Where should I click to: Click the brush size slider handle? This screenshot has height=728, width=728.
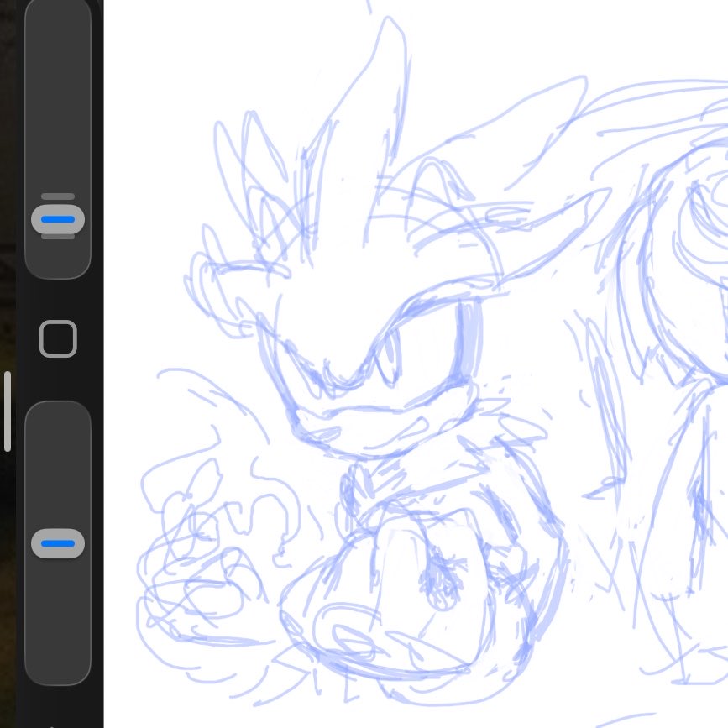58,219
